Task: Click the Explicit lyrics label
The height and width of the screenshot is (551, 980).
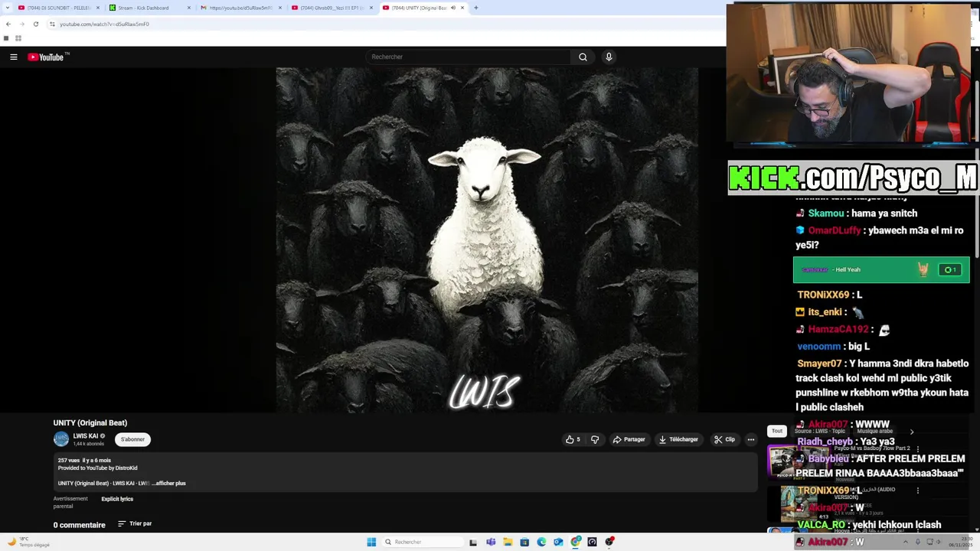Action: click(117, 499)
